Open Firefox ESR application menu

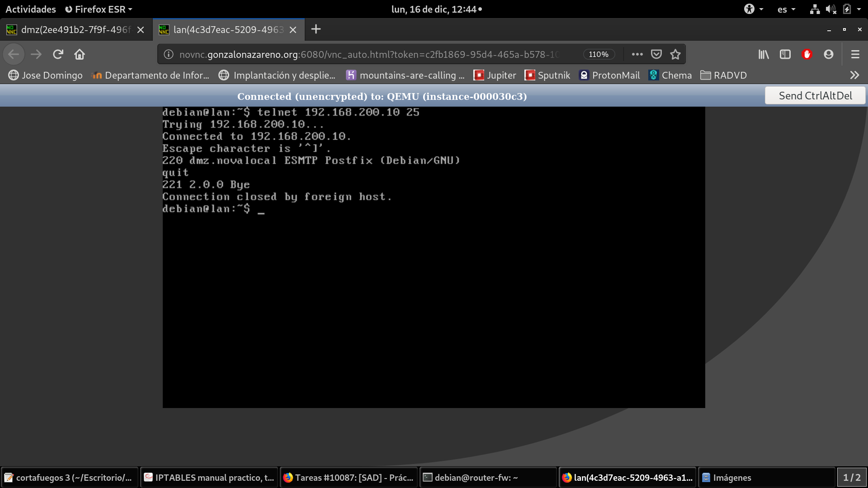(x=99, y=9)
